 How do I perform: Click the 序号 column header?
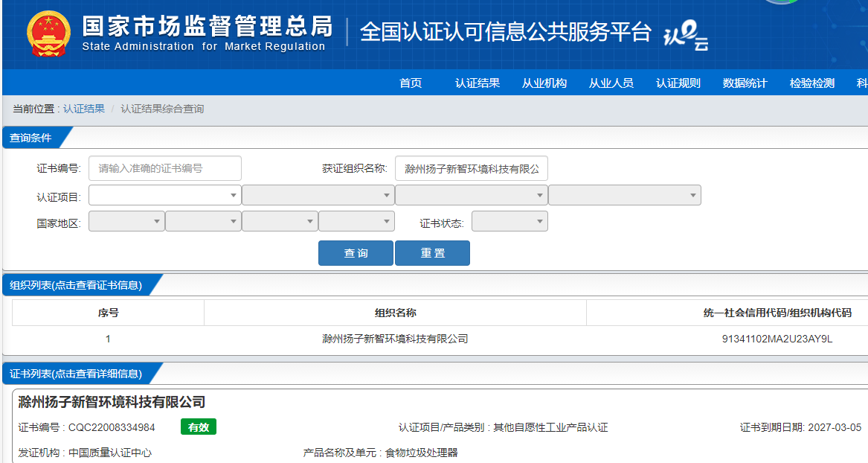108,313
